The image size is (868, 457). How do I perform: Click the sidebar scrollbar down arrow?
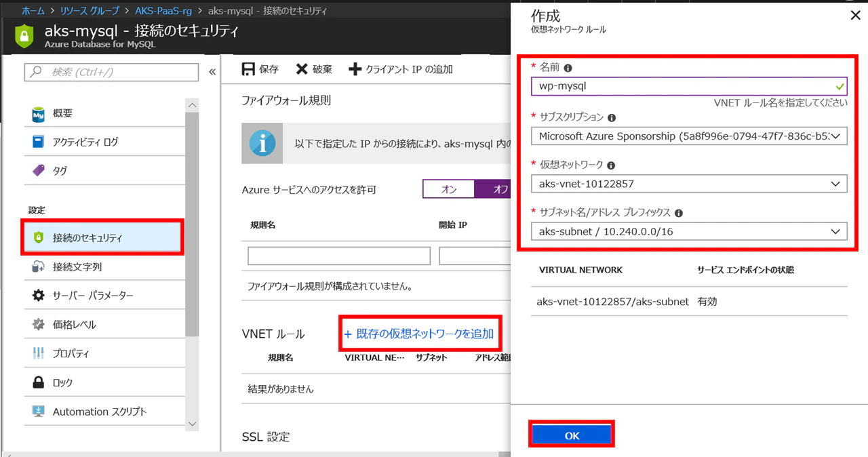point(192,423)
